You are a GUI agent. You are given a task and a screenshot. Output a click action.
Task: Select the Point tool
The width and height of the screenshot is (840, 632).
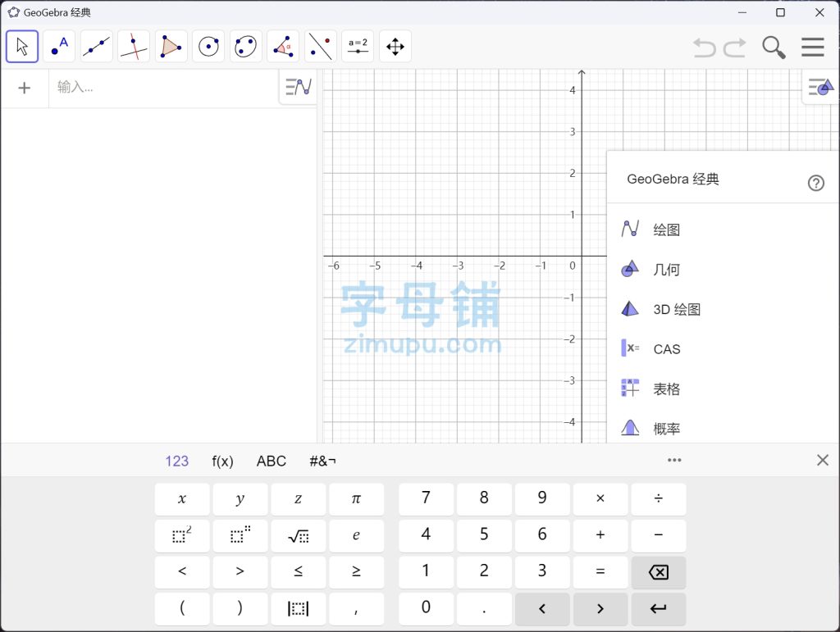tap(59, 47)
